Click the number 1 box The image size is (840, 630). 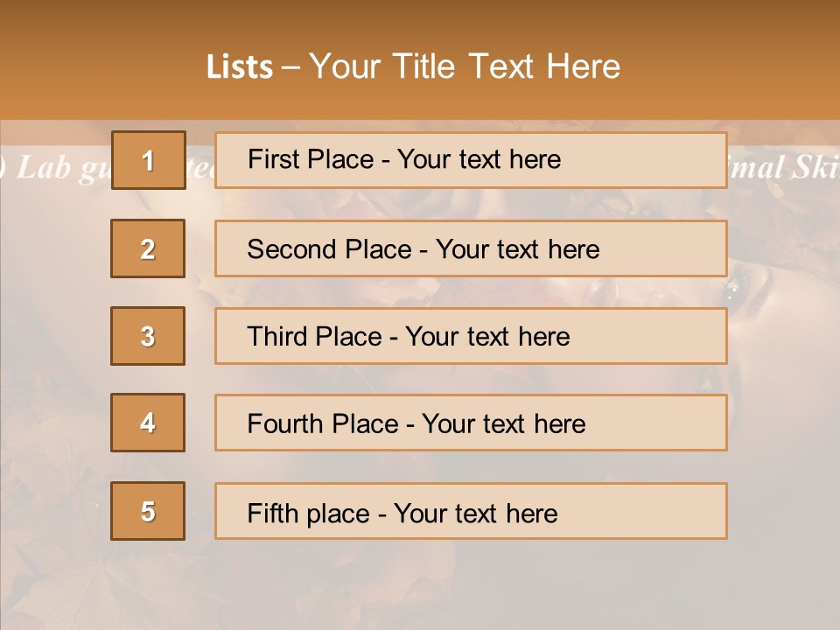(148, 160)
